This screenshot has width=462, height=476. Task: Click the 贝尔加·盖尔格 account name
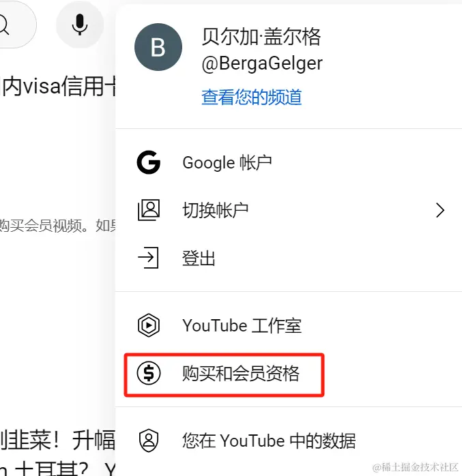[x=261, y=37]
